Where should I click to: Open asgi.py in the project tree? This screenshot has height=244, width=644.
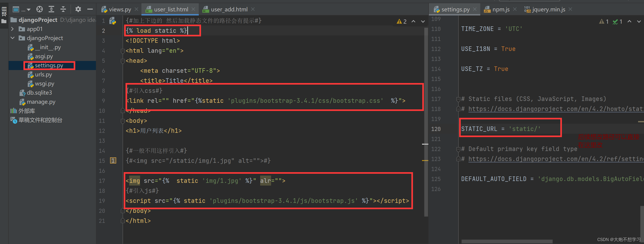(40, 56)
